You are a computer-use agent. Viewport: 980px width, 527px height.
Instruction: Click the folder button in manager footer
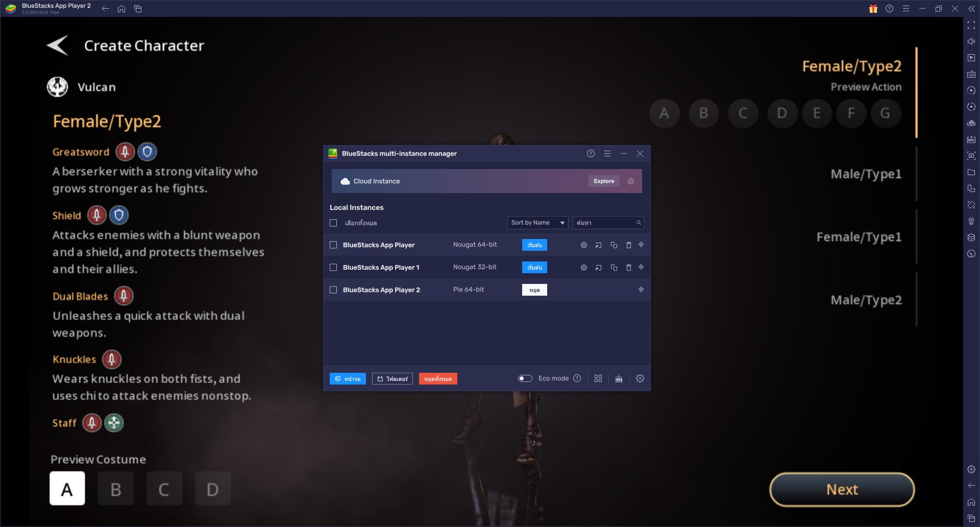tap(393, 379)
